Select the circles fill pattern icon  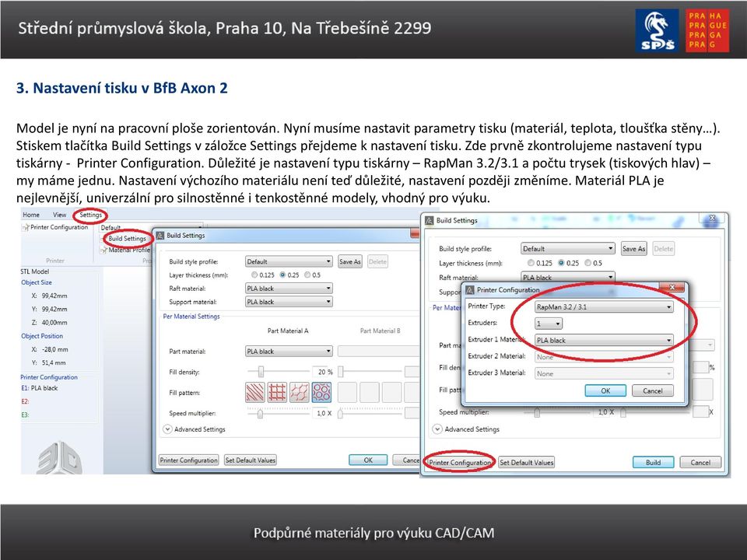[321, 392]
